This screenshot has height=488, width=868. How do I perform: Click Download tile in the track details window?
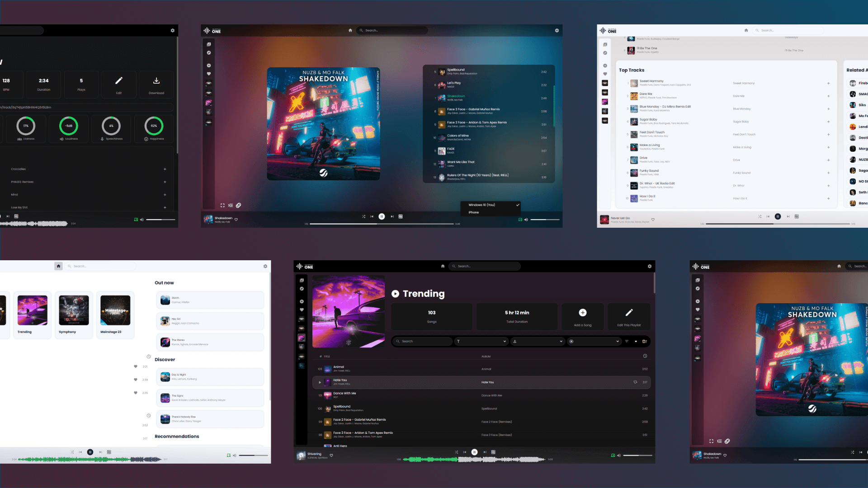click(x=156, y=84)
